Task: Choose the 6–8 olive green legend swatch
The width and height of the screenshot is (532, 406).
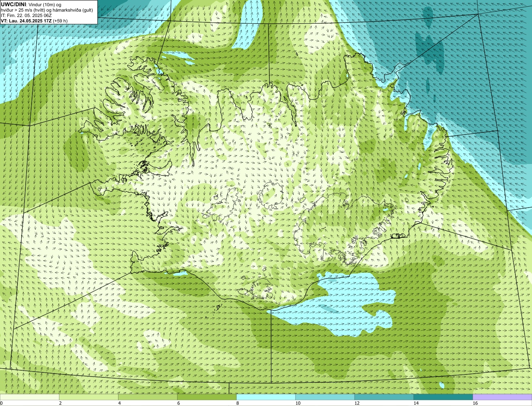Action: click(207, 397)
